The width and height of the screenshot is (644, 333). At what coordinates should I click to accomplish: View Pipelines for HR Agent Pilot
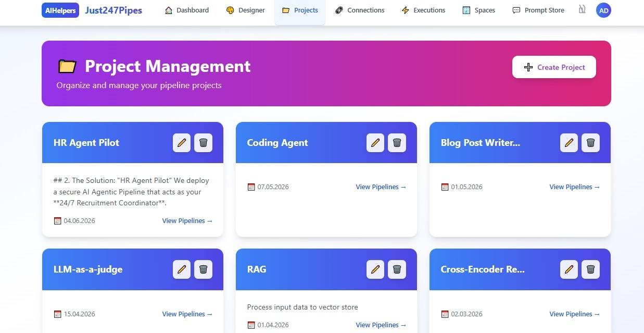[187, 221]
